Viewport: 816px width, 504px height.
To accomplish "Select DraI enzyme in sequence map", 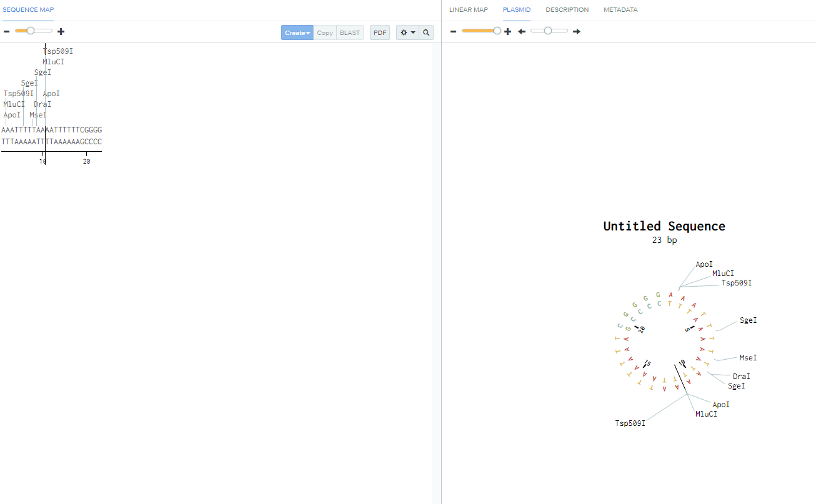I will [x=42, y=104].
